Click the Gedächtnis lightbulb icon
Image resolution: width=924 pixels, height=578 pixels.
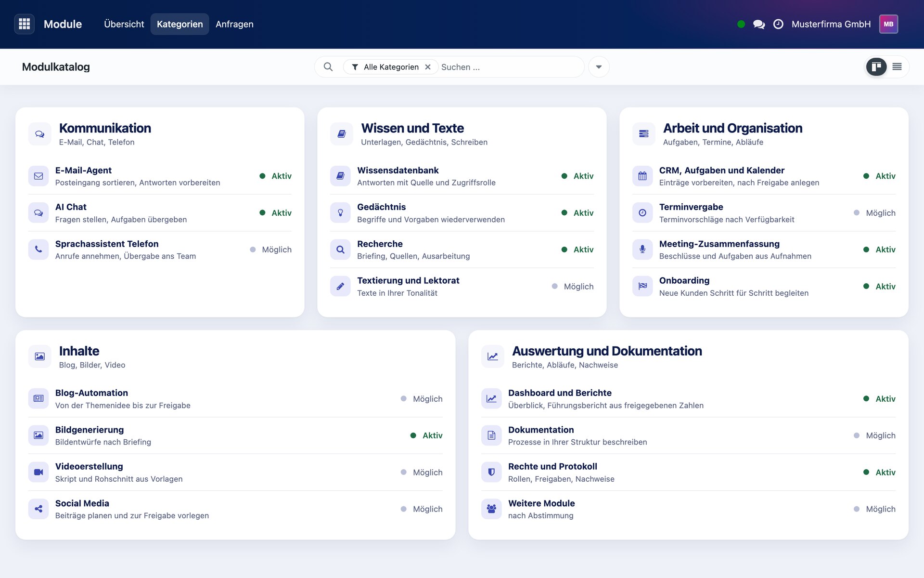coord(340,213)
